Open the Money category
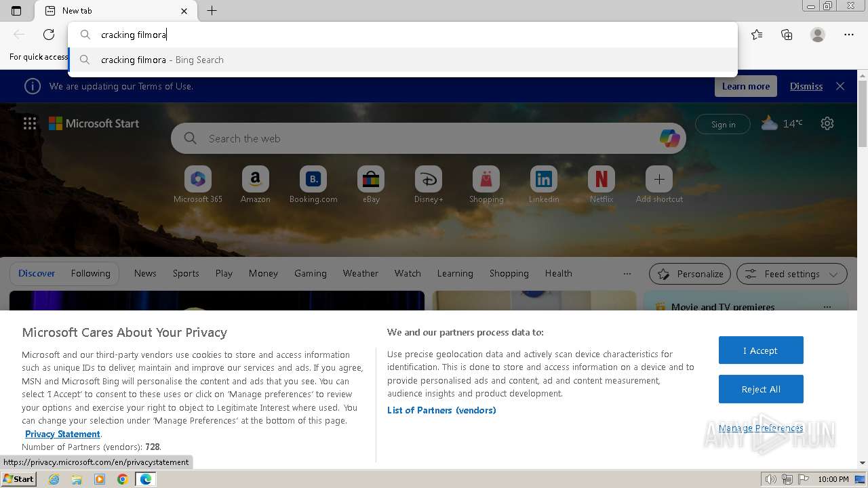 [x=263, y=273]
